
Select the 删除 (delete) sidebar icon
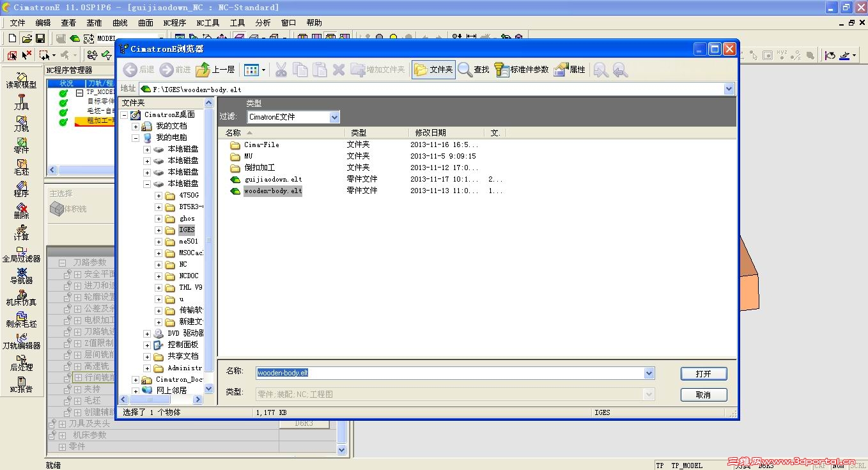[x=21, y=210]
